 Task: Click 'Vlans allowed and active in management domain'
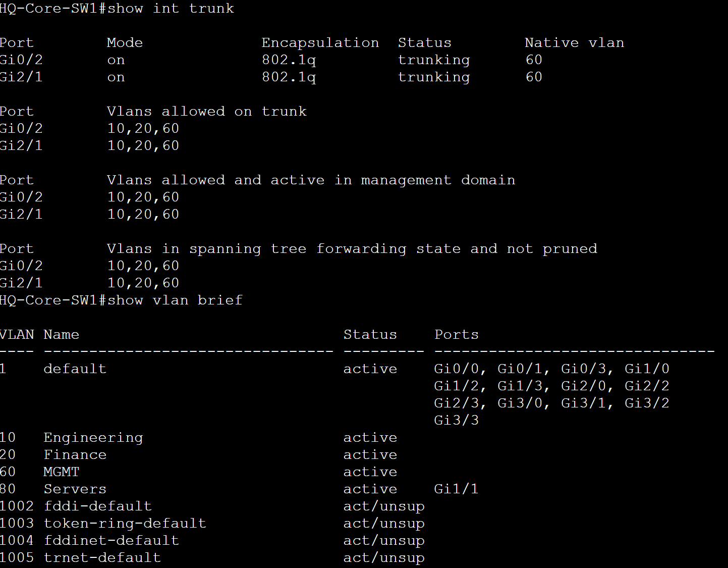pyautogui.click(x=311, y=180)
